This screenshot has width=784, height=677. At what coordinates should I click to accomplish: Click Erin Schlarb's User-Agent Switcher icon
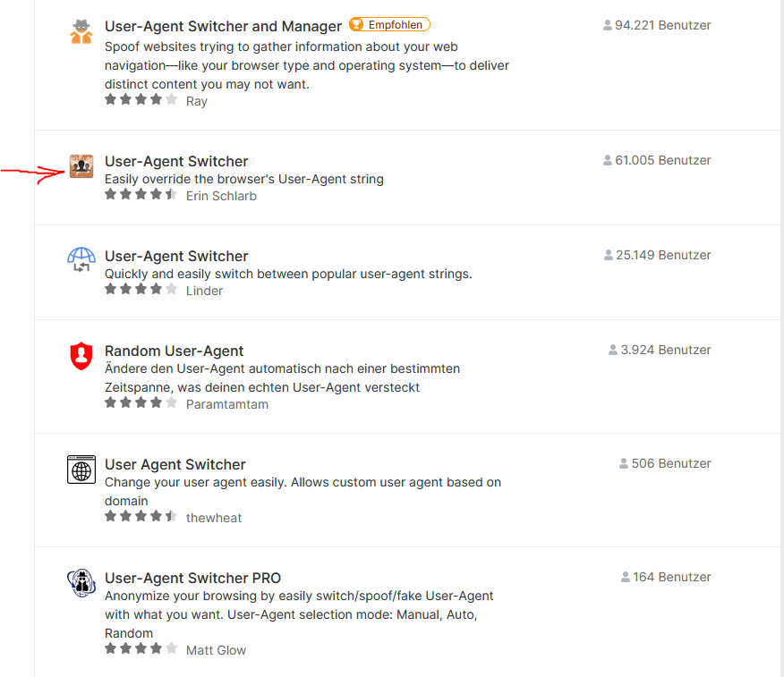tap(81, 166)
